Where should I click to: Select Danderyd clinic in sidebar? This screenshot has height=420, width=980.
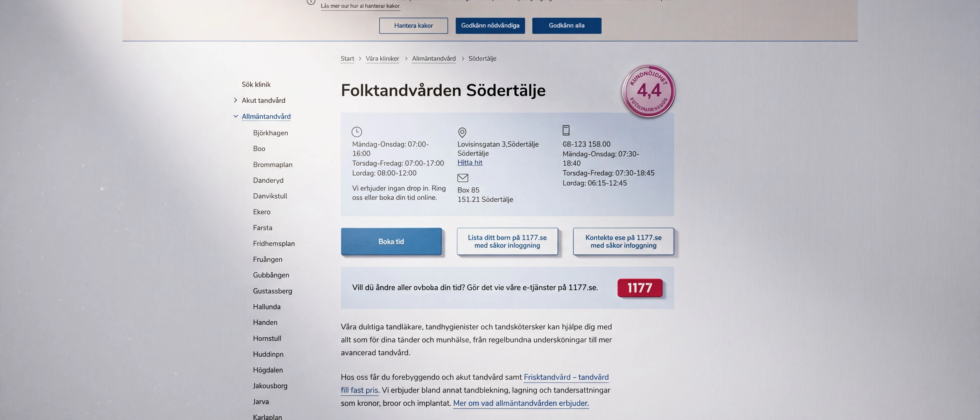(268, 180)
